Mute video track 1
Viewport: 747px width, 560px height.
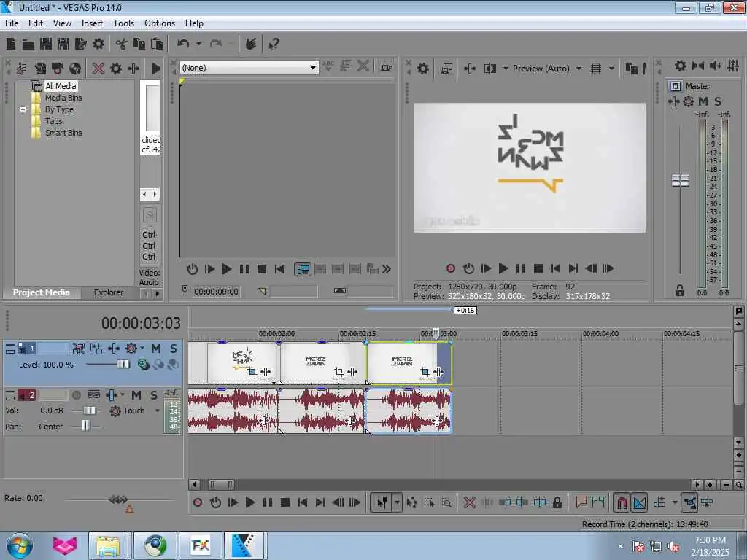coord(156,349)
